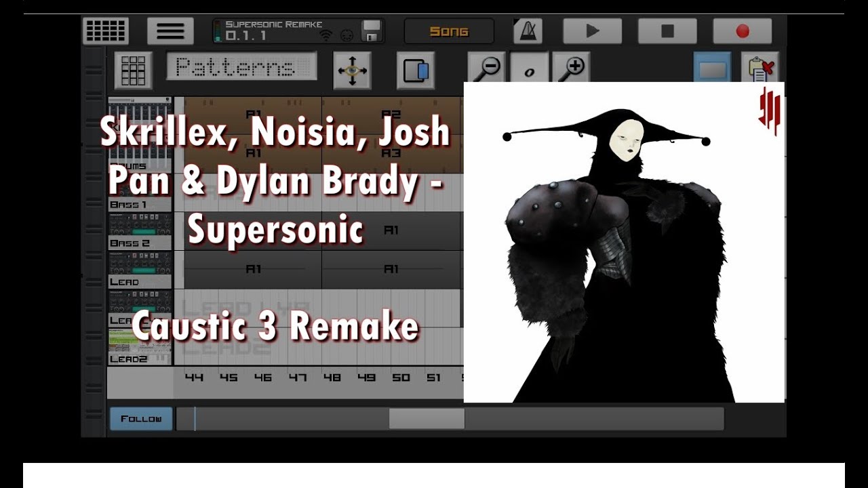Toggle the blue selection rectangle tool

(712, 68)
